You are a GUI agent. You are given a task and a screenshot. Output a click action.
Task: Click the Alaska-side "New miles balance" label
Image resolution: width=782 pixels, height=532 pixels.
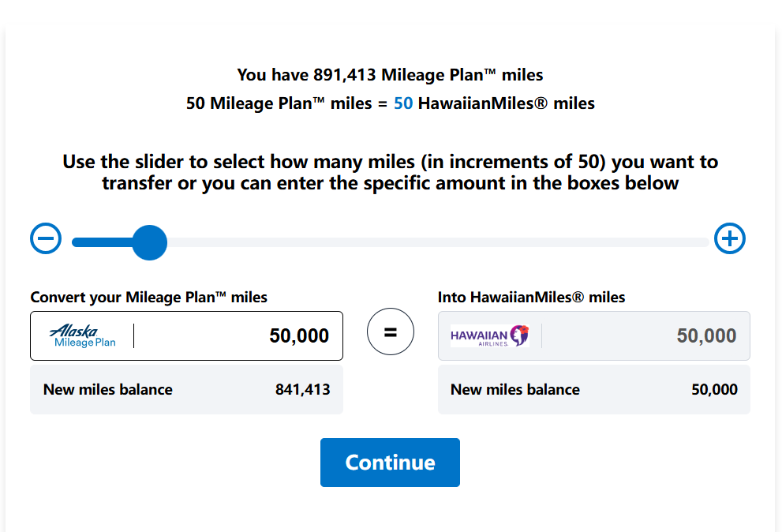click(108, 389)
